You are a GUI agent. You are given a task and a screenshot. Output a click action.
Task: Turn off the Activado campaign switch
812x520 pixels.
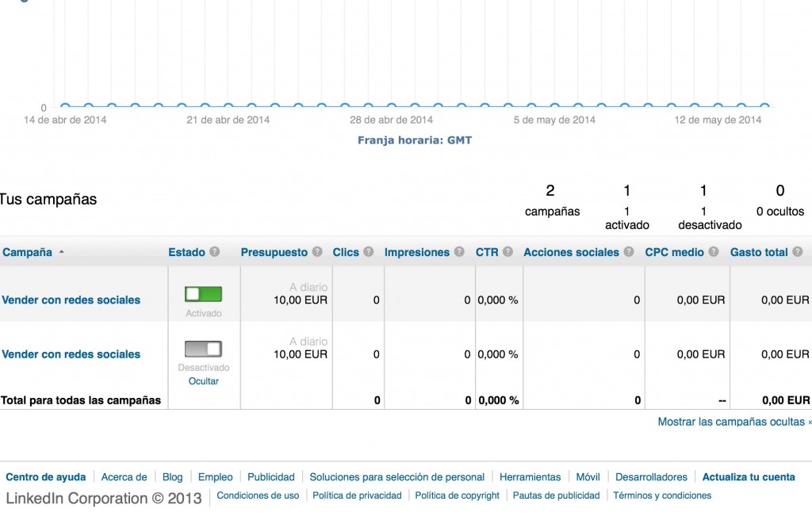pos(203,294)
